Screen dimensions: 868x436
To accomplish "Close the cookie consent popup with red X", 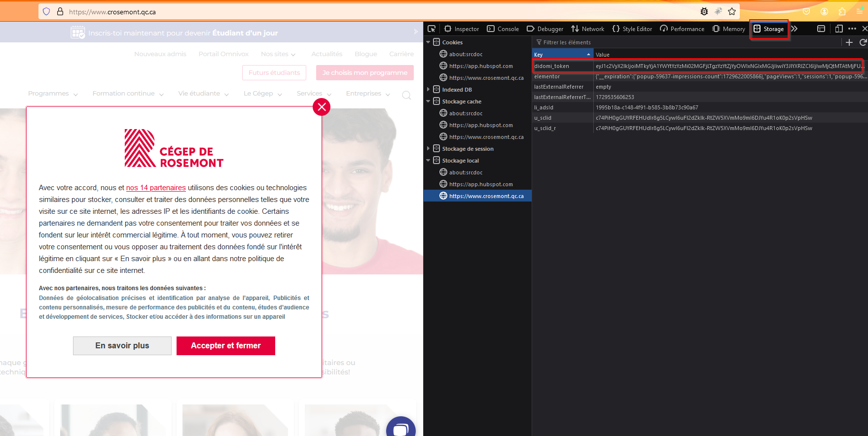I will (x=322, y=106).
